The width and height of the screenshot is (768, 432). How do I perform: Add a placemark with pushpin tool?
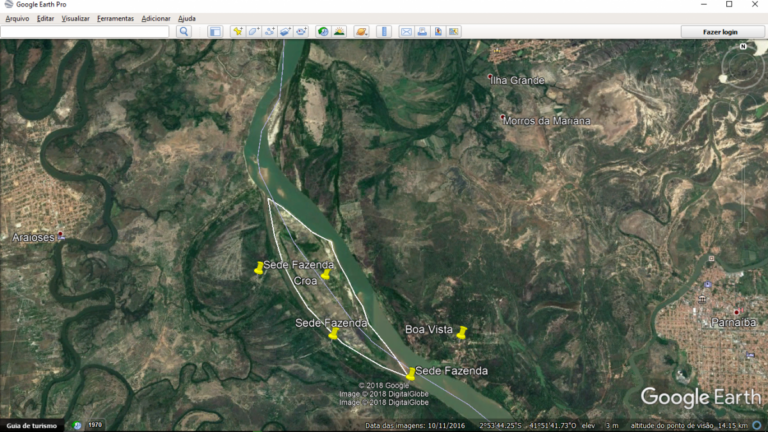[x=238, y=32]
